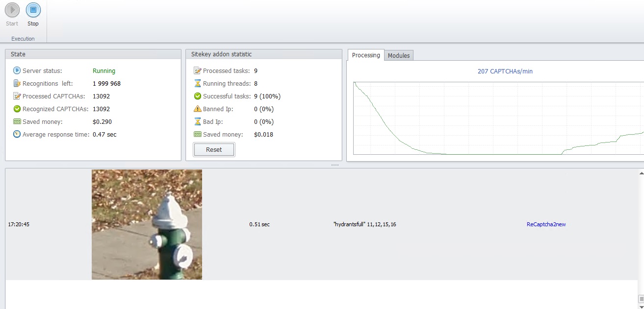The image size is (644, 309).
Task: Click the Bad Ip 0 (0%) value
Action: (x=264, y=122)
